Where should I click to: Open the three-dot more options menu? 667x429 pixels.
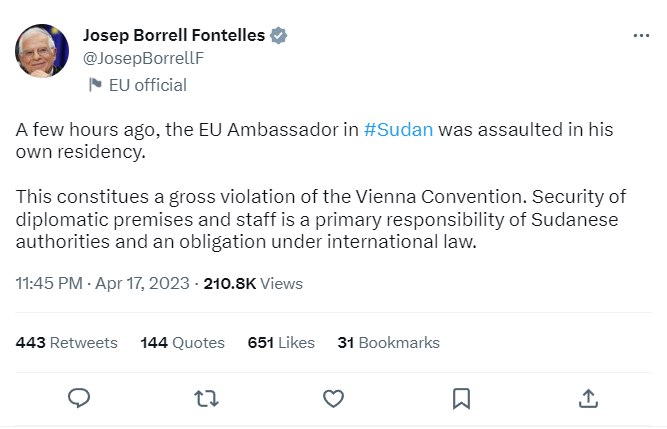(x=641, y=35)
